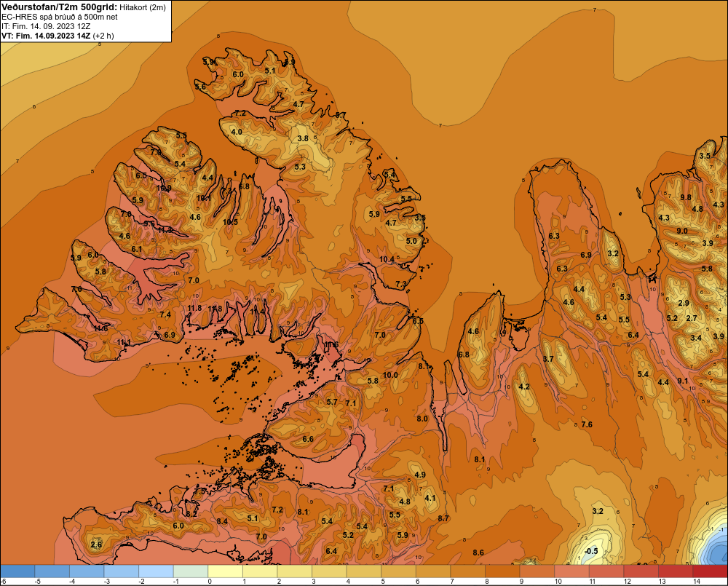Click the '9.1' temperature label
Screen dimensions: 728x586
(683, 381)
